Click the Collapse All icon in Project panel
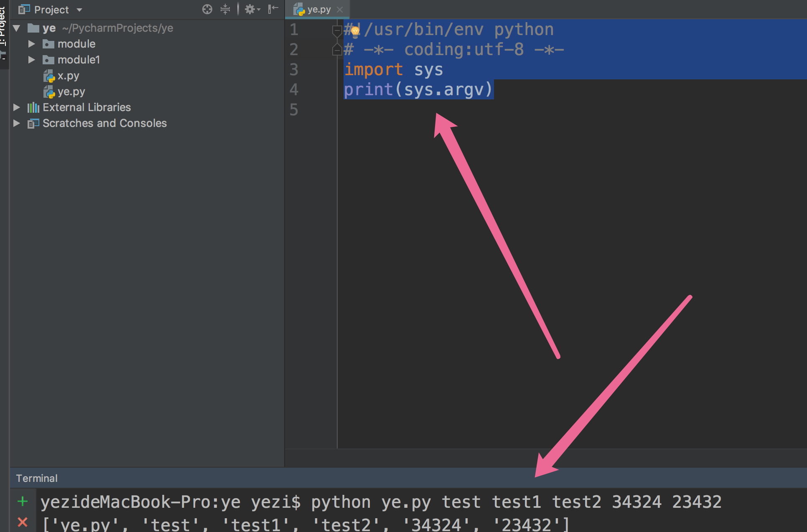 pos(225,9)
